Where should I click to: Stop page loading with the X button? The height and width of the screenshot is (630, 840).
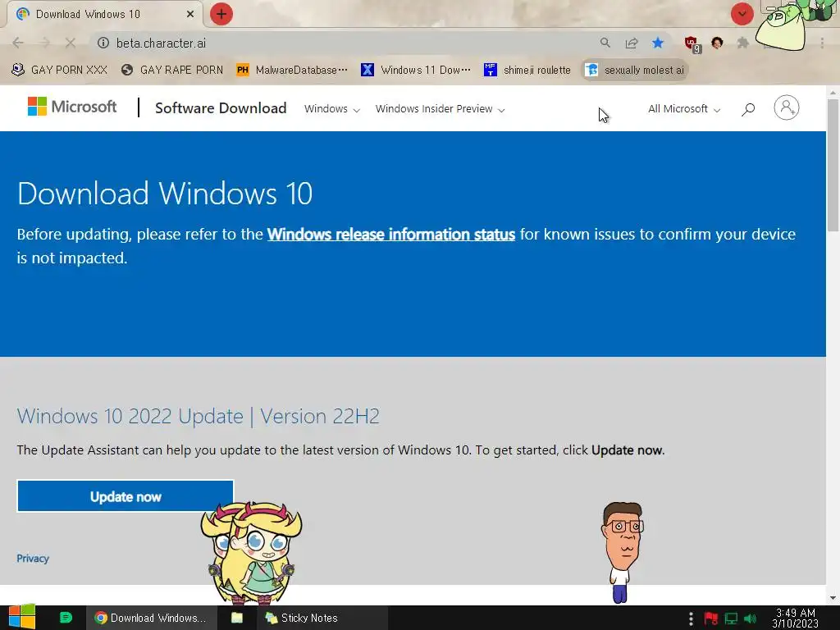click(71, 43)
